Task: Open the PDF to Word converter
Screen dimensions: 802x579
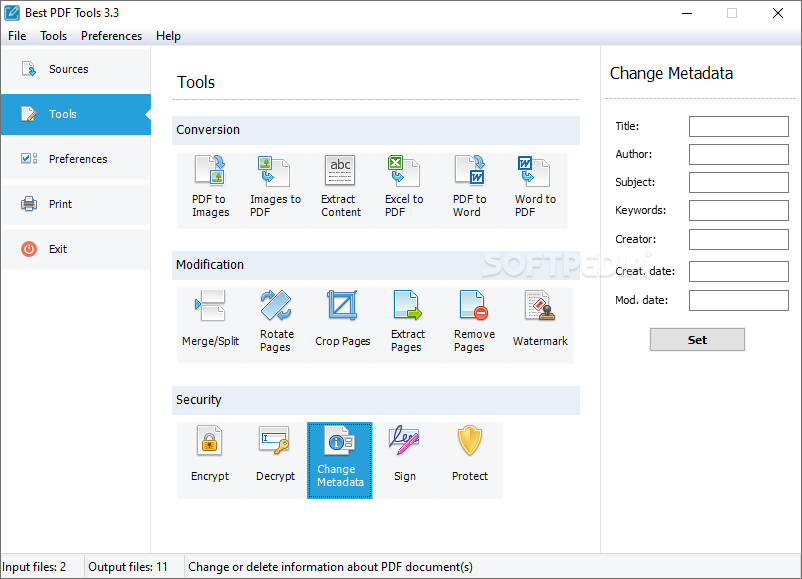Action: [470, 190]
